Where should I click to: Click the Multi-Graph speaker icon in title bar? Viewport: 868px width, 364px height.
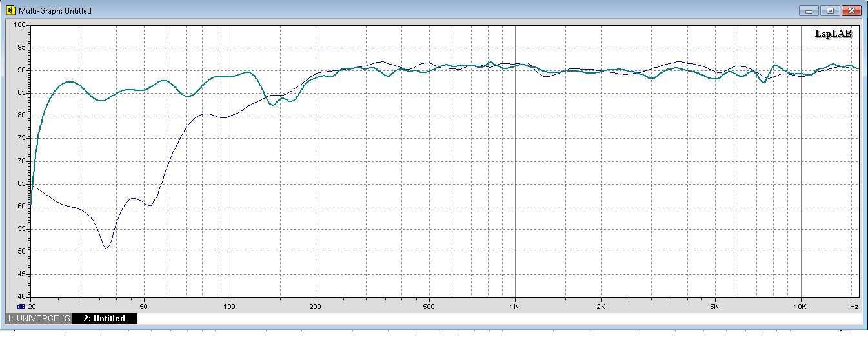10,10
